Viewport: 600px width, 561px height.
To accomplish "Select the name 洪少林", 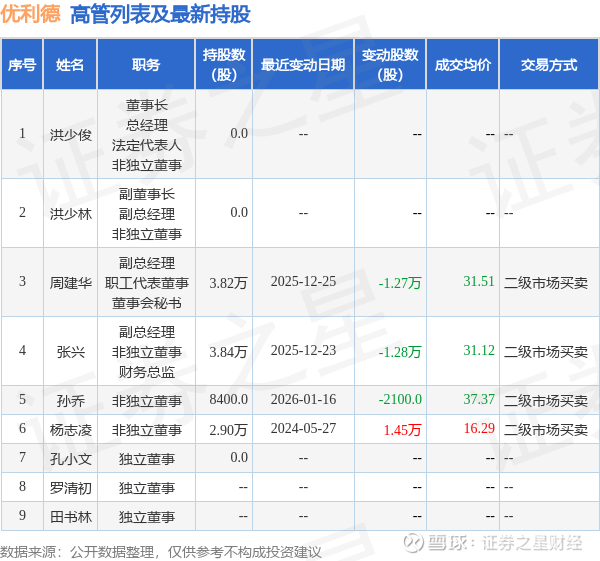I will (71, 214).
